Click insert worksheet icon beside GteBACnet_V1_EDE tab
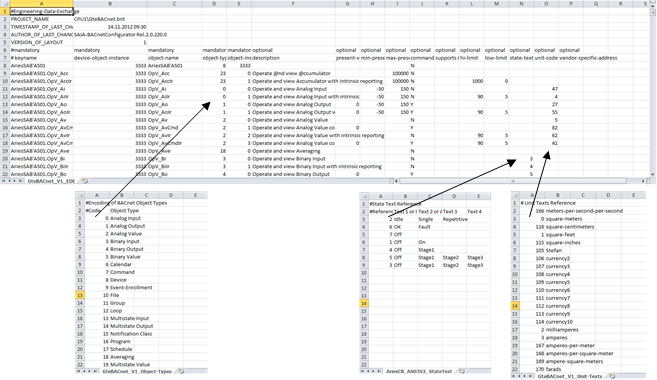Image resolution: width=657 pixels, height=380 pixels. tap(85, 181)
